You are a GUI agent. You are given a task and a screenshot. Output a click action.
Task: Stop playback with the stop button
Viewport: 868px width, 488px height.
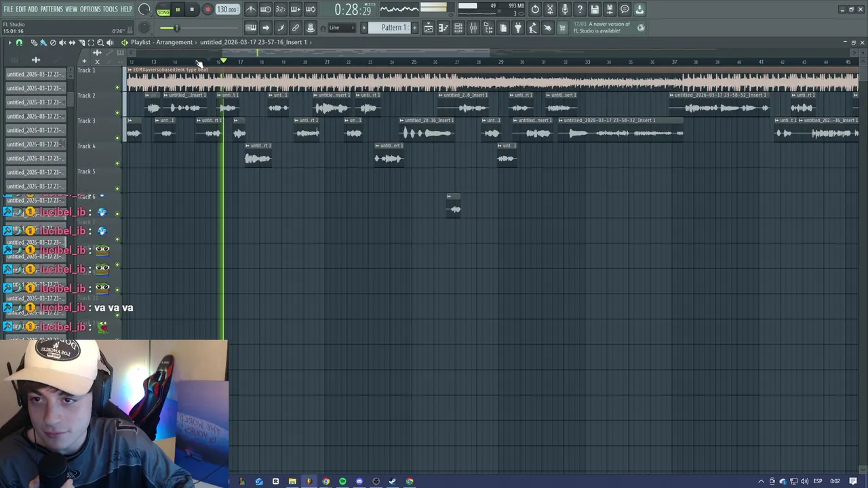click(x=193, y=9)
